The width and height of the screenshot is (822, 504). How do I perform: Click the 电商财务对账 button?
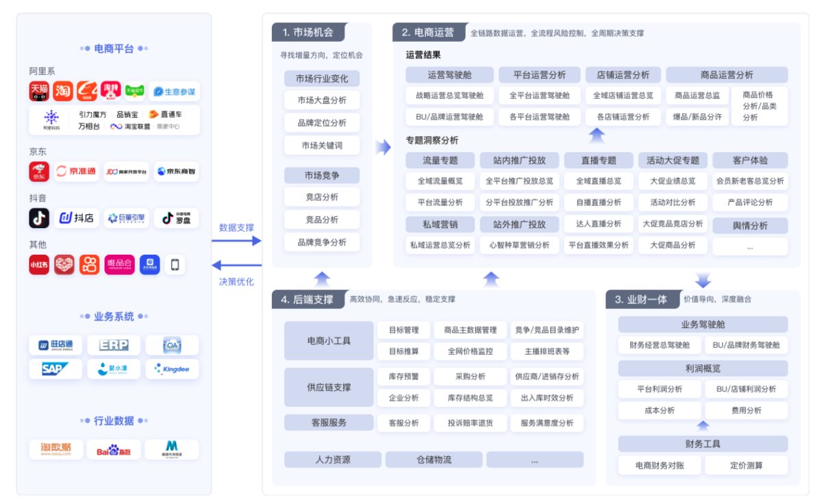coord(660,466)
